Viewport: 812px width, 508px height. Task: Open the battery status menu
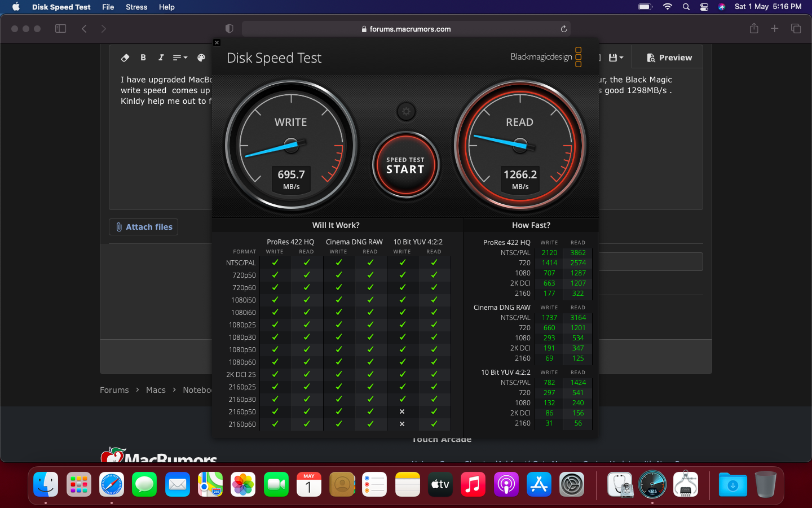(645, 7)
